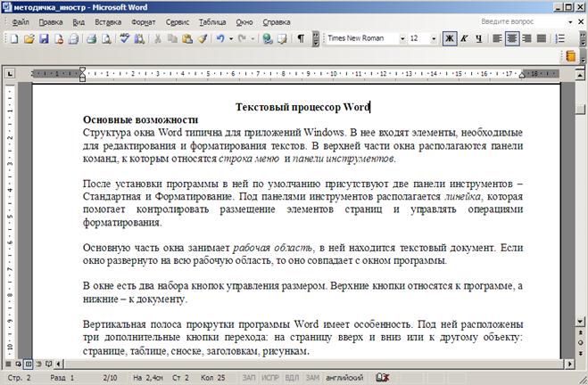
Task: Run spelling and grammar check
Action: (x=124, y=38)
